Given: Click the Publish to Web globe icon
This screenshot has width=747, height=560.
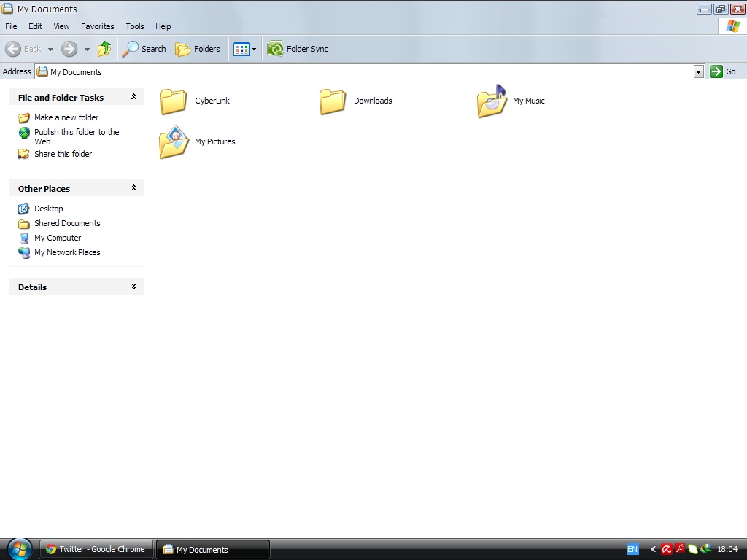Looking at the screenshot, I should [24, 133].
